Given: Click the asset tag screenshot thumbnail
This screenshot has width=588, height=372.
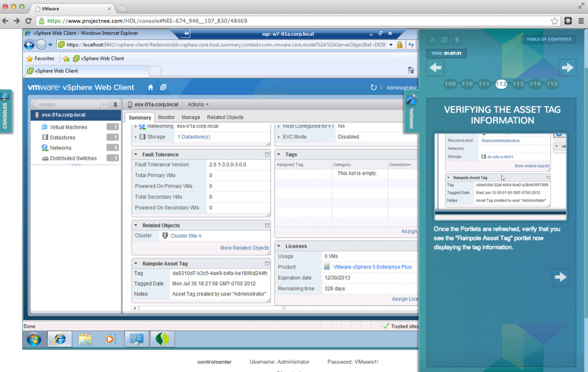Looking at the screenshot, I should 501,176.
